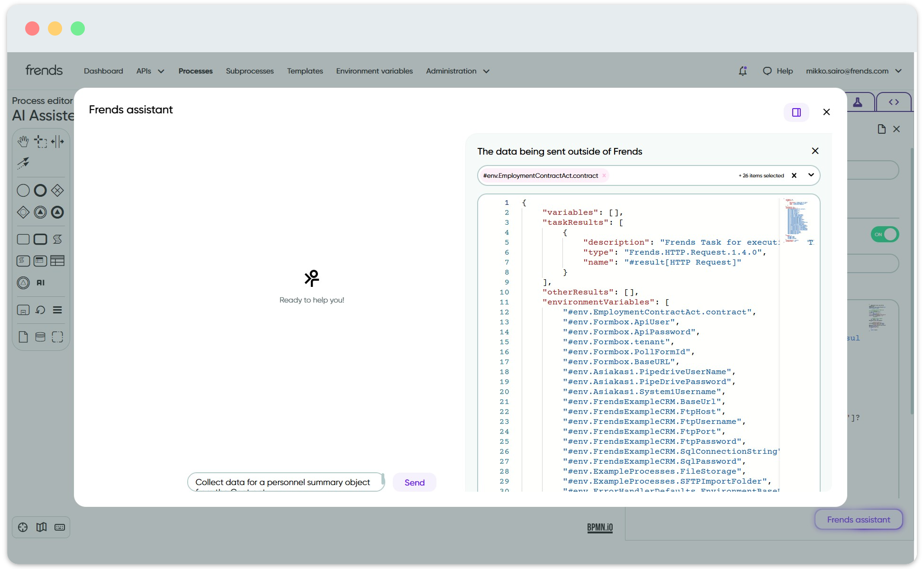Viewport: 924px width, 569px height.
Task: Switch to the code view tab
Action: tap(894, 102)
